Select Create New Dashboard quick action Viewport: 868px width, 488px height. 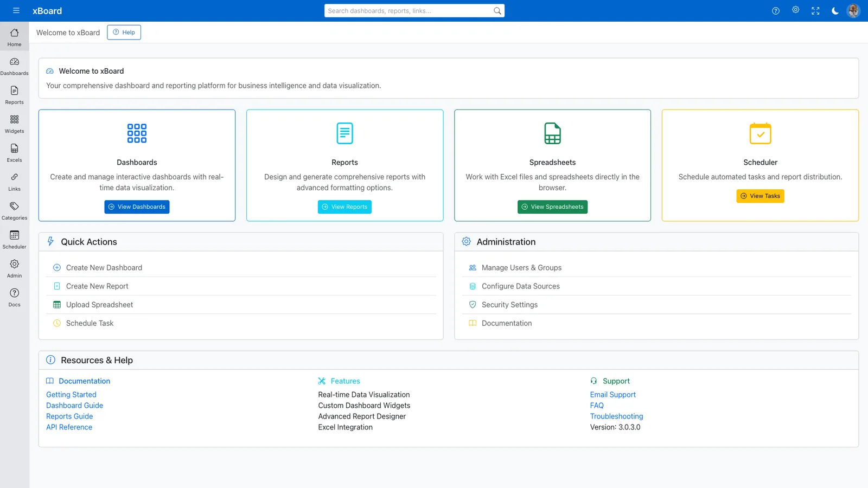(241, 268)
